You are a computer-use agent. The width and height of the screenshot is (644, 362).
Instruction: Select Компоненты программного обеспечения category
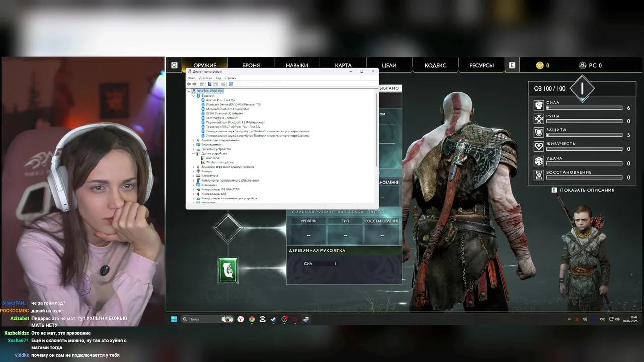pos(230,180)
